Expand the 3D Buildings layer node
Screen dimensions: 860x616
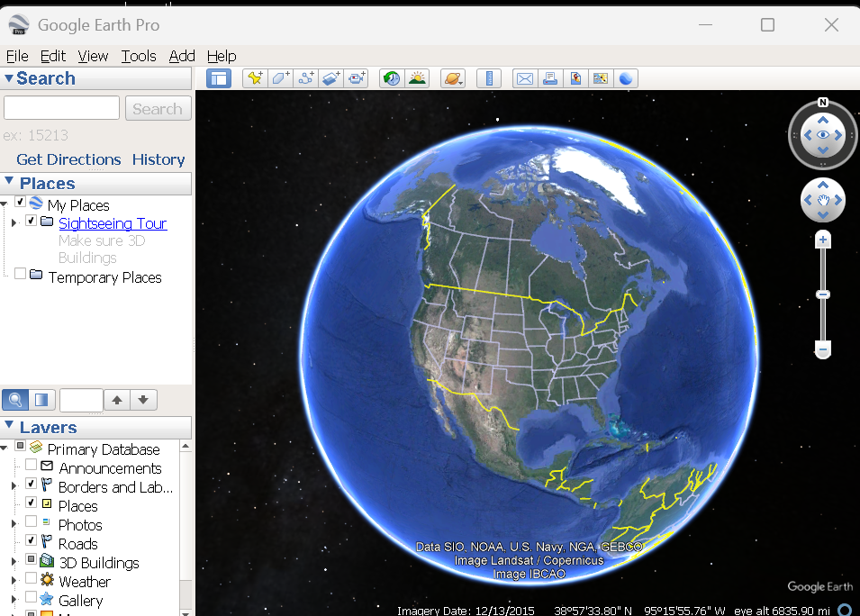point(14,561)
